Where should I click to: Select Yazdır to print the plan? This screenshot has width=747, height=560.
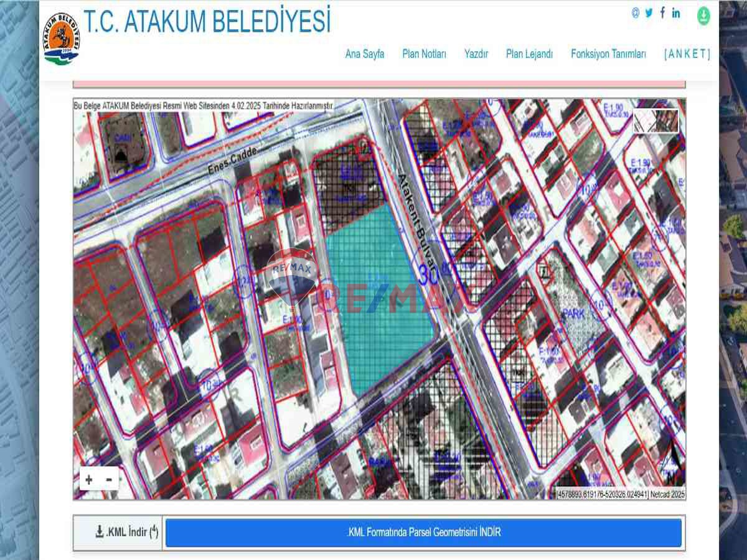point(476,54)
